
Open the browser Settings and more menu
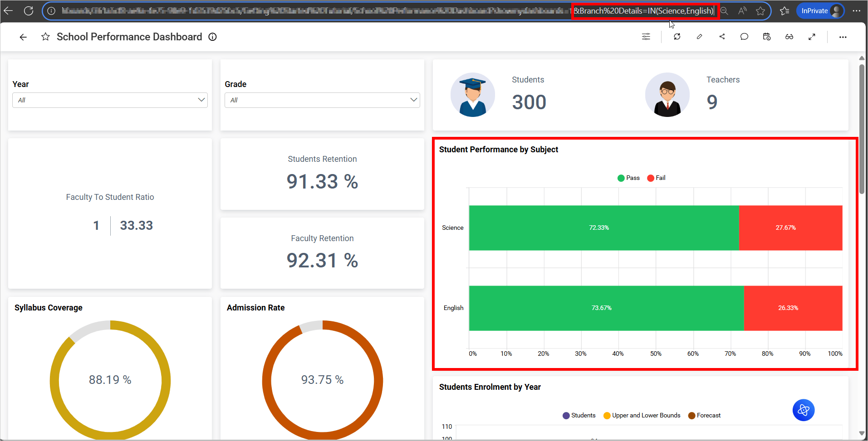[856, 11]
